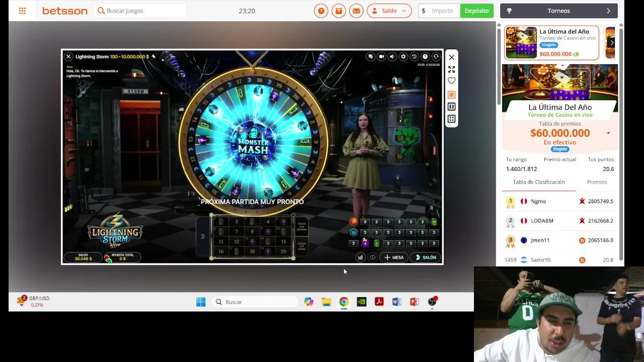Viewport: 644px width, 362px height.
Task: Open game settings gear icon
Action: [x=403, y=57]
